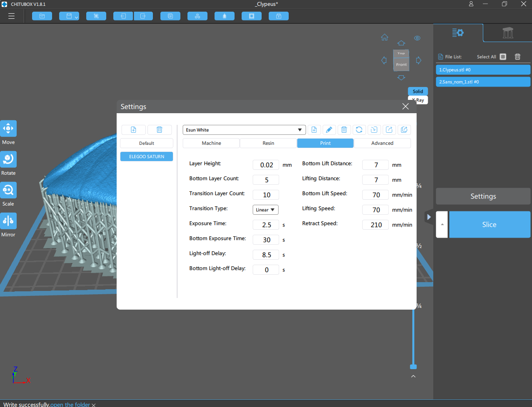This screenshot has width=532, height=407.
Task: Switch to the Resin tab
Action: click(x=268, y=143)
